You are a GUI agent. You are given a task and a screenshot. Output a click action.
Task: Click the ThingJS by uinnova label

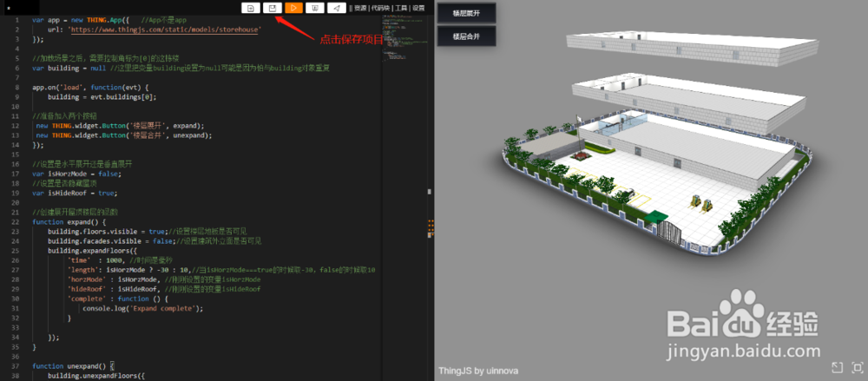pyautogui.click(x=479, y=371)
